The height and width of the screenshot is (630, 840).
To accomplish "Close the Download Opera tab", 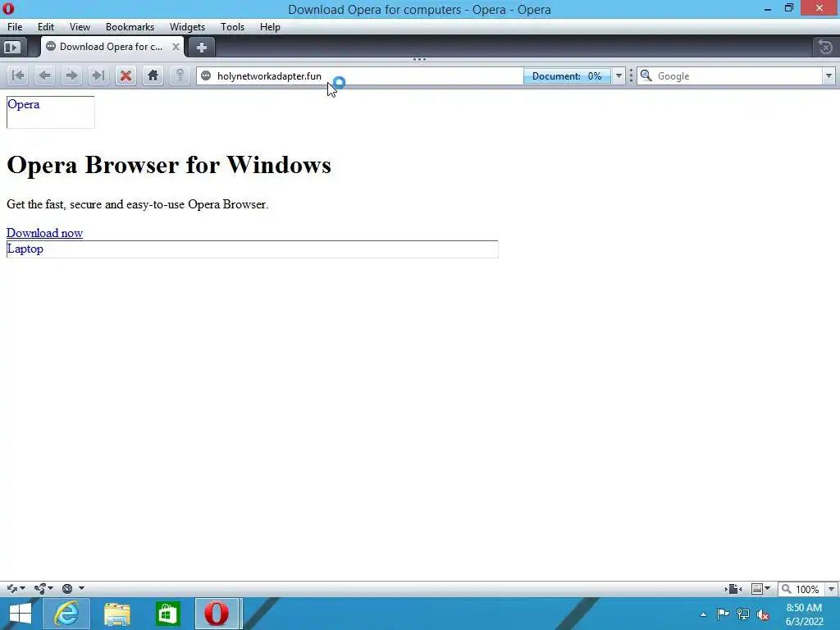I will [176, 47].
